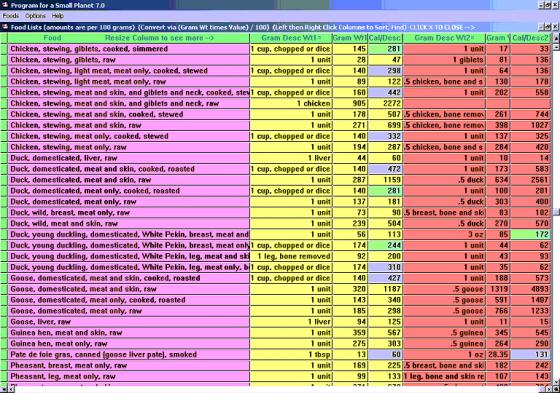Select 'Chicken, stewing, meat only, raw'

(129, 147)
